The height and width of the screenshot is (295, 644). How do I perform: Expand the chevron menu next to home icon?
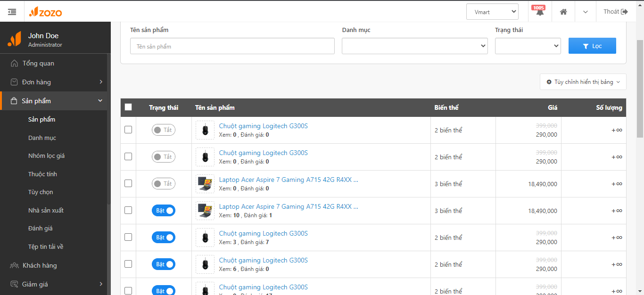coord(586,12)
